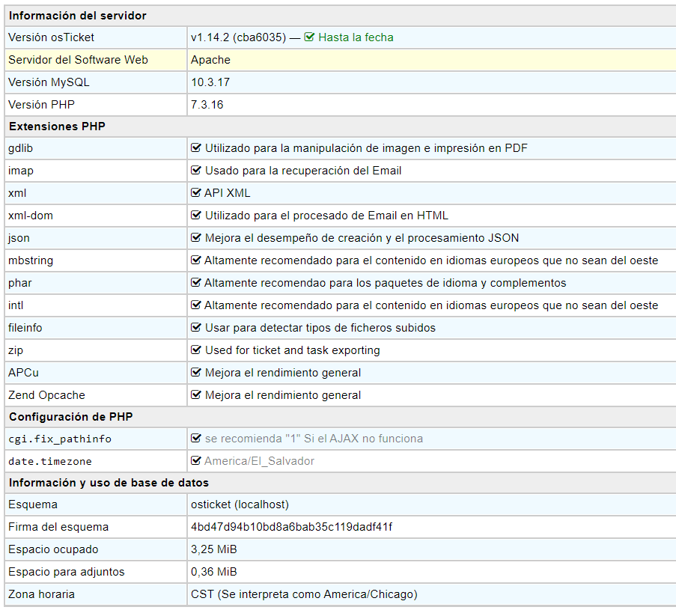Click the xml-dom extension name
This screenshot has height=616, width=676.
[x=30, y=216]
